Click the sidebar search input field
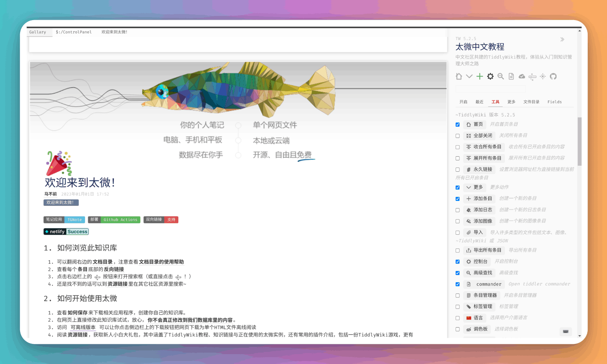Screen dimensions: 607x364 click(x=491, y=89)
